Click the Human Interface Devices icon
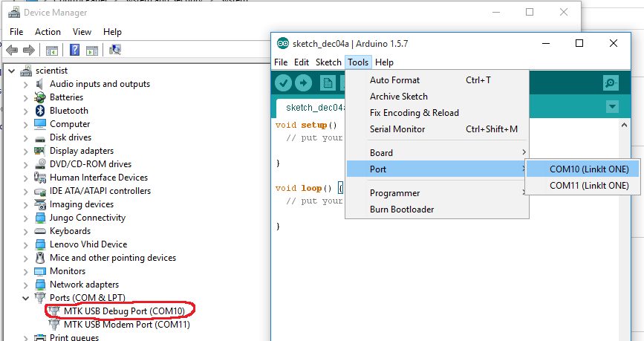The height and width of the screenshot is (341, 644). point(40,178)
